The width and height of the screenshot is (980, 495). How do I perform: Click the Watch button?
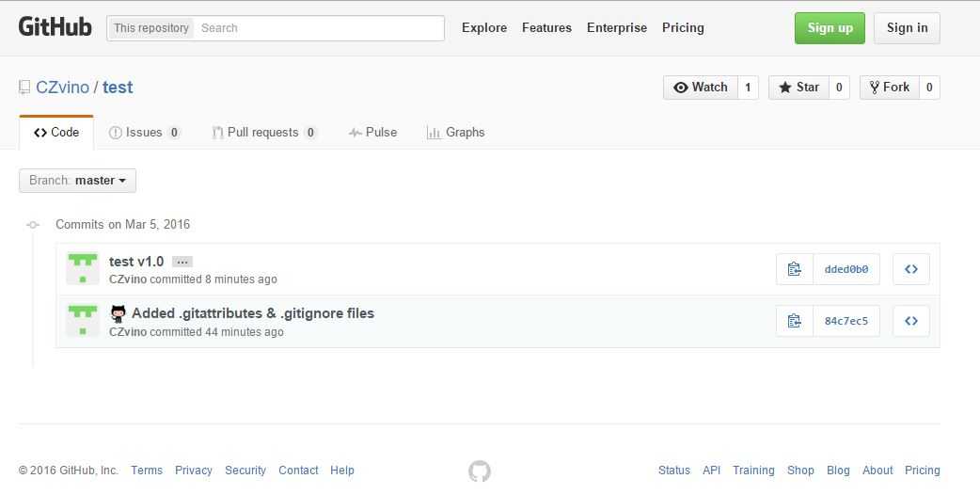701,88
